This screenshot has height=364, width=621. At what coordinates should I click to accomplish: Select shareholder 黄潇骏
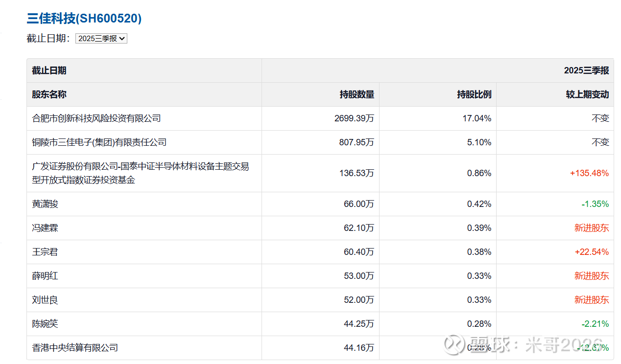click(x=45, y=204)
